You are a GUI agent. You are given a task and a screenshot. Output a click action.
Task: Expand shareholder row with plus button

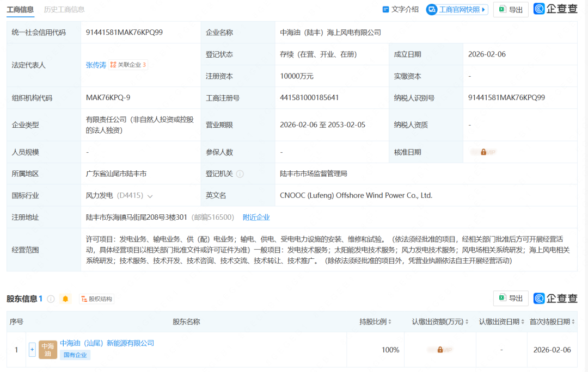point(32,350)
